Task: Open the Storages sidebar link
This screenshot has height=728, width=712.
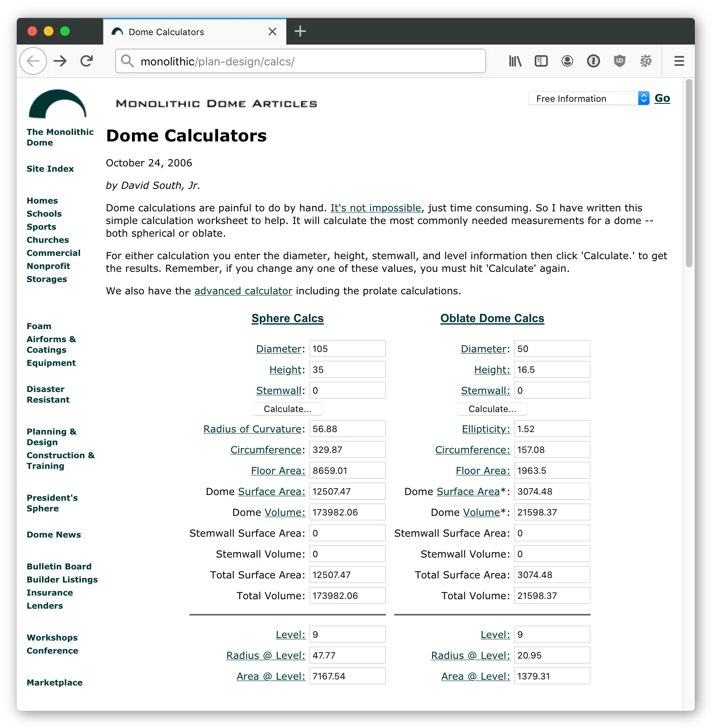Action: point(47,279)
